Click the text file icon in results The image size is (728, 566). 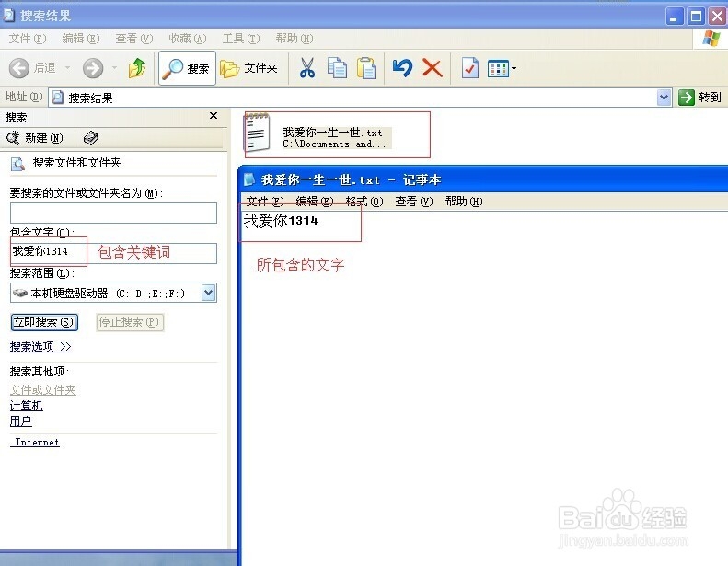pos(257,133)
